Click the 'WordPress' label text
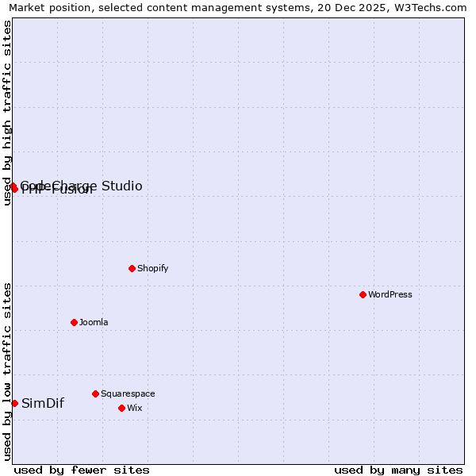 390,294
